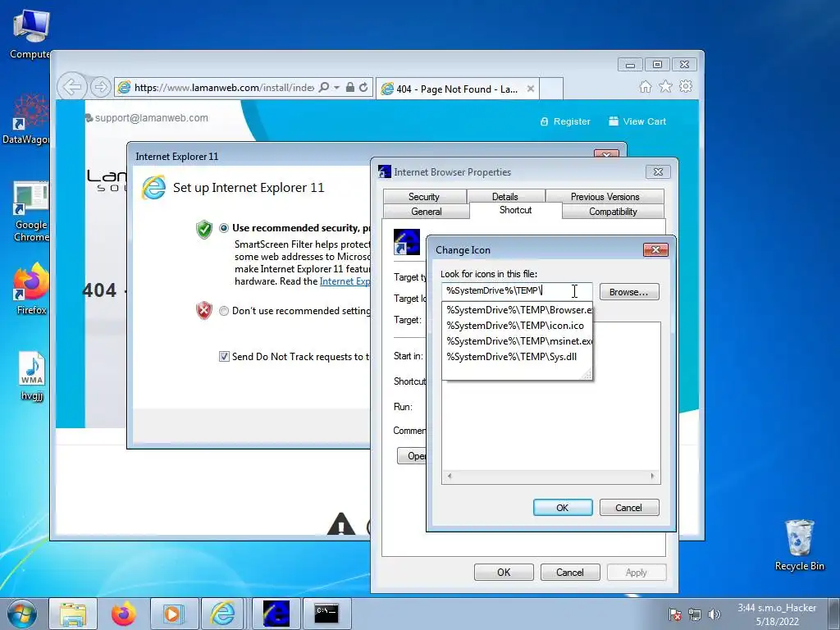This screenshot has height=630, width=840.
Task: Choose %SystemDrive%\TEMP\icon.ico suggestion
Action: 518,326
